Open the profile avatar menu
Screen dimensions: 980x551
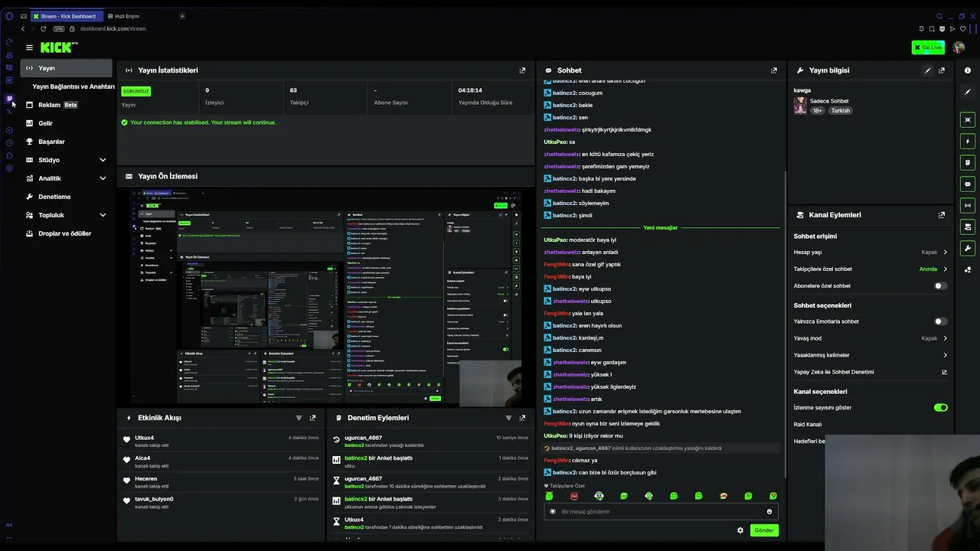coord(959,47)
